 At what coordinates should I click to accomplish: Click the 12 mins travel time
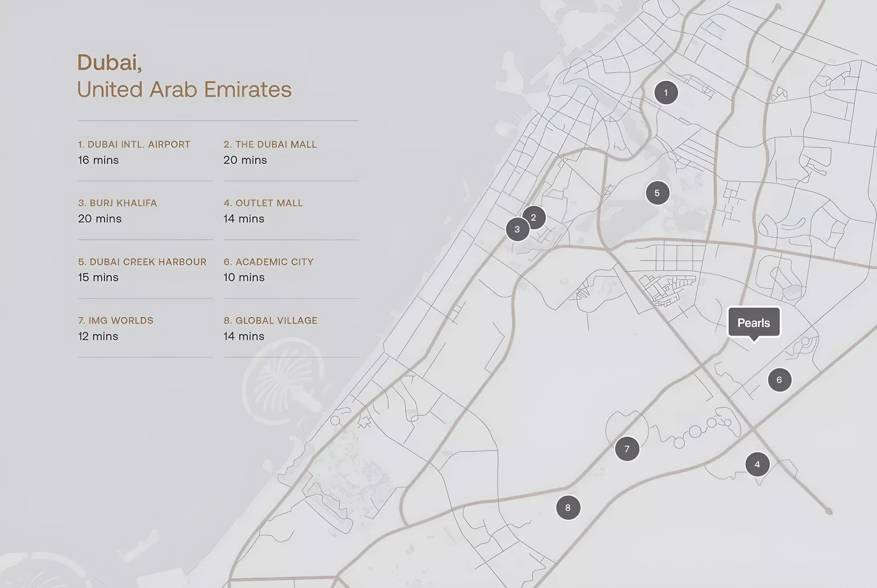tap(98, 336)
